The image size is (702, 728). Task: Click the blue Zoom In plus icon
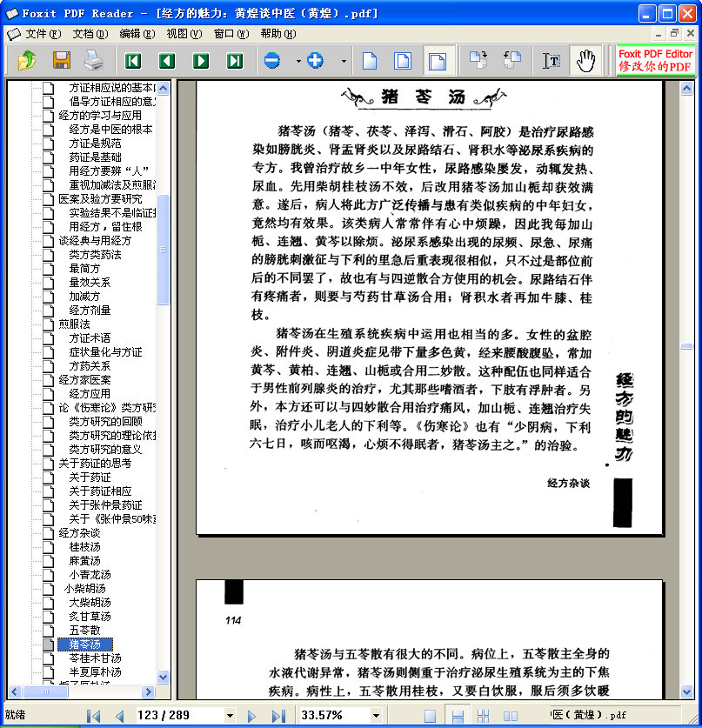pyautogui.click(x=315, y=61)
